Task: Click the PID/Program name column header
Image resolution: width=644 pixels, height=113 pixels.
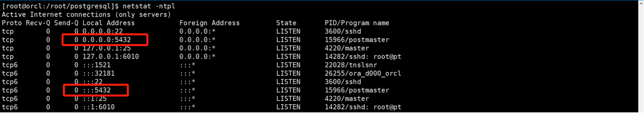Action: (357, 23)
